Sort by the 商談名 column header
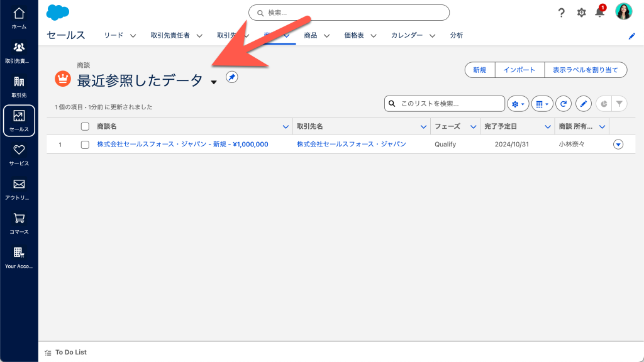The width and height of the screenshot is (644, 362). (107, 126)
